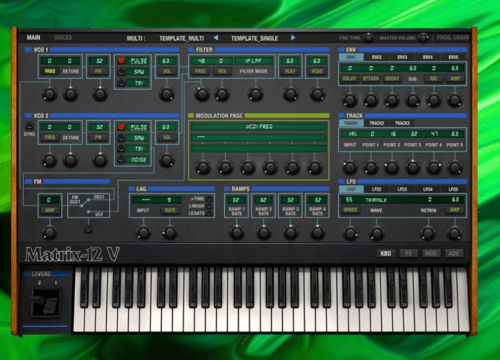Click the FM destination switch button
500x360 pixels.
point(88,229)
